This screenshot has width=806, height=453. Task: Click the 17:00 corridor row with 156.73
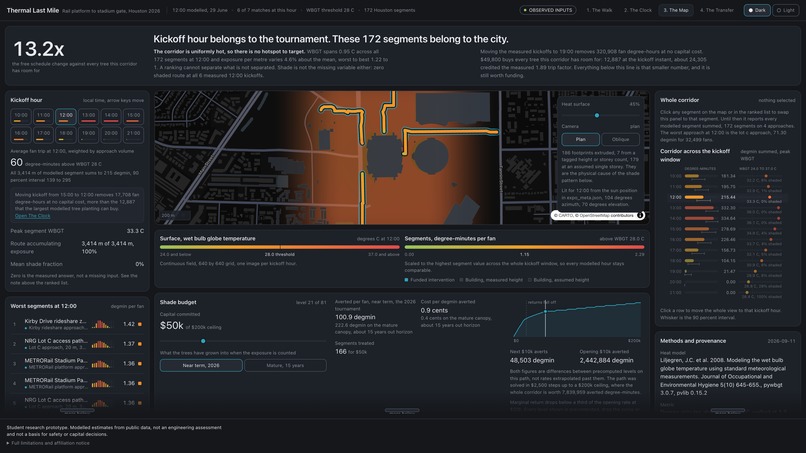pos(727,250)
